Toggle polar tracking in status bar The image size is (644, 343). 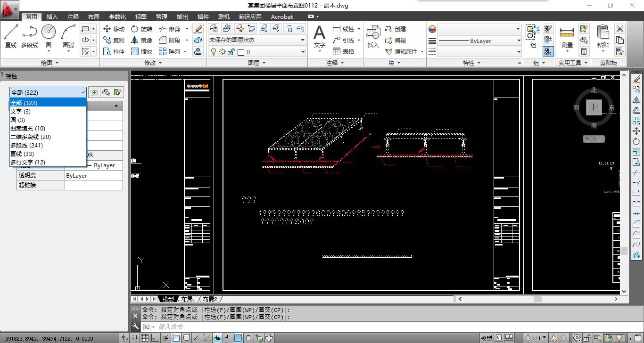tap(165, 338)
